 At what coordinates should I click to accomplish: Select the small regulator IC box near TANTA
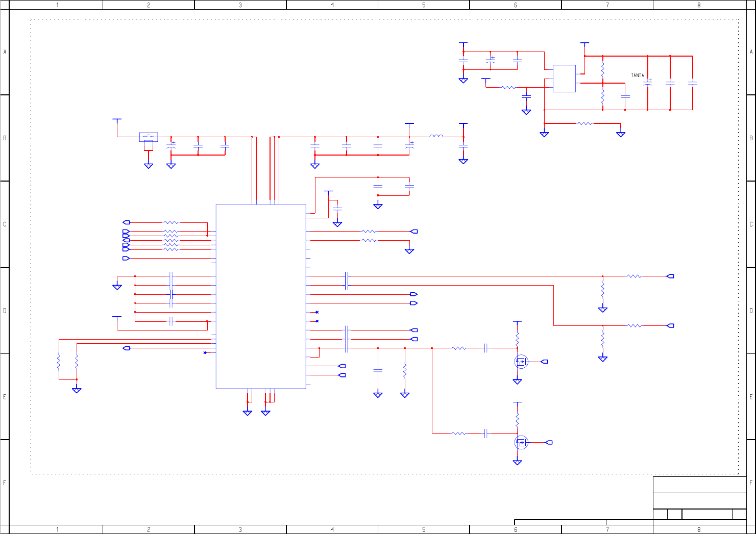click(x=564, y=79)
